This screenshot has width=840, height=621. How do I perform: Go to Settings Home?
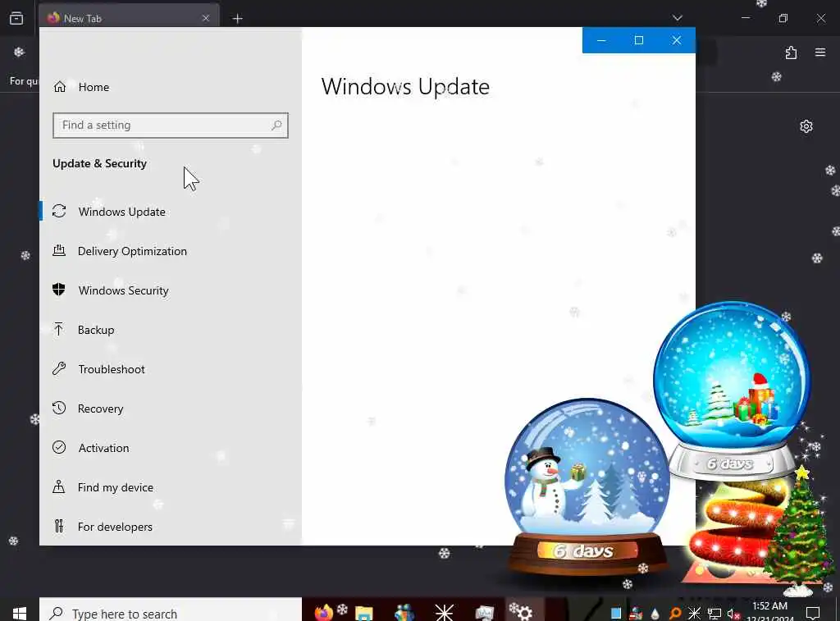[x=81, y=87]
